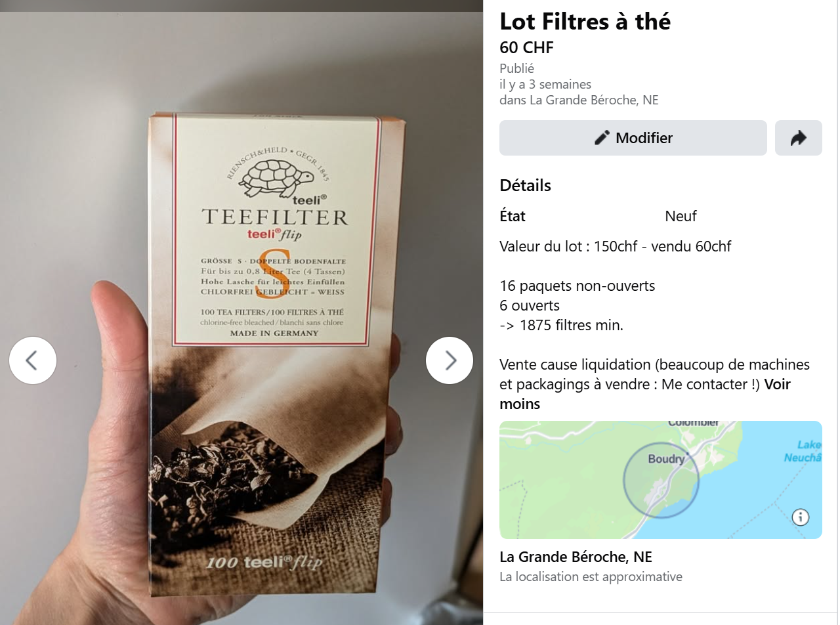The width and height of the screenshot is (840, 625).
Task: Advance to the next listing photo
Action: pos(450,360)
